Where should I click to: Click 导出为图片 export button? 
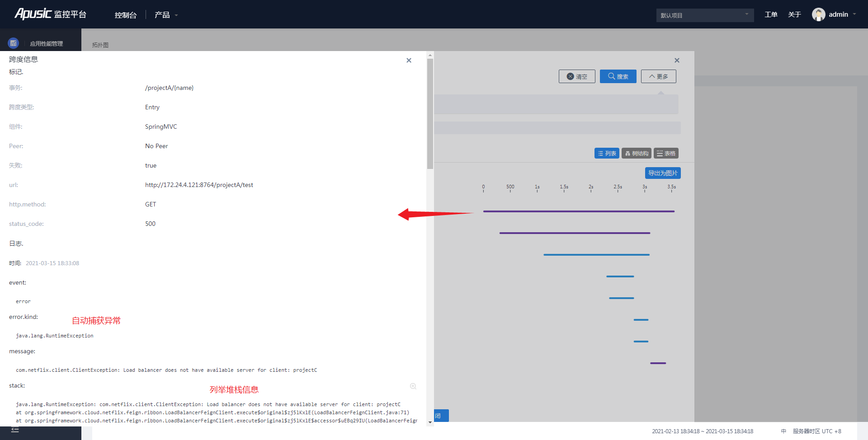(662, 173)
